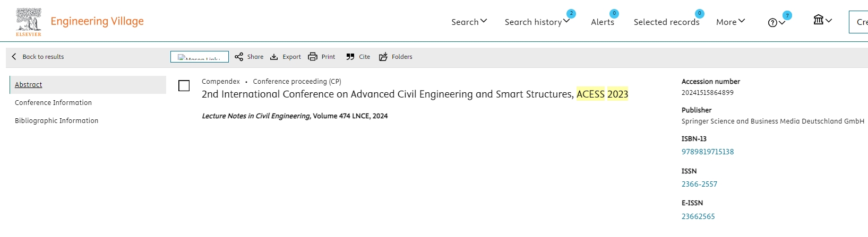Click the back arrow to results
Screen dimensions: 868x237
pos(14,57)
